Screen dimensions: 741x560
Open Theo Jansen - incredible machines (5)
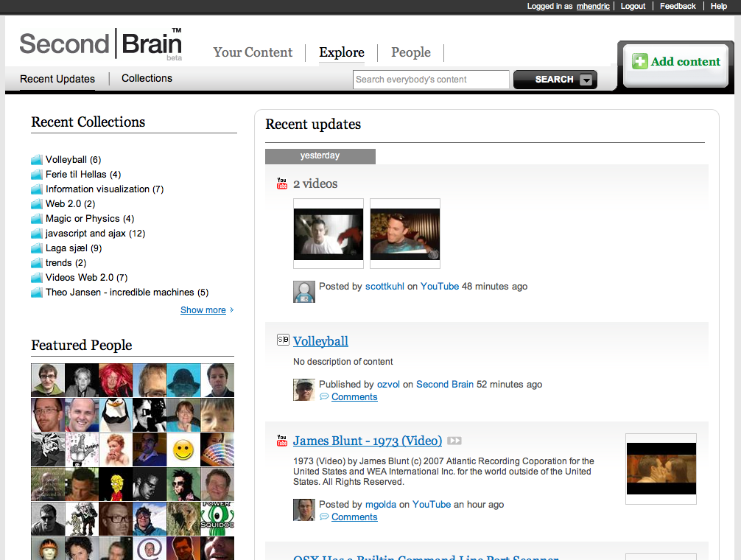127,293
